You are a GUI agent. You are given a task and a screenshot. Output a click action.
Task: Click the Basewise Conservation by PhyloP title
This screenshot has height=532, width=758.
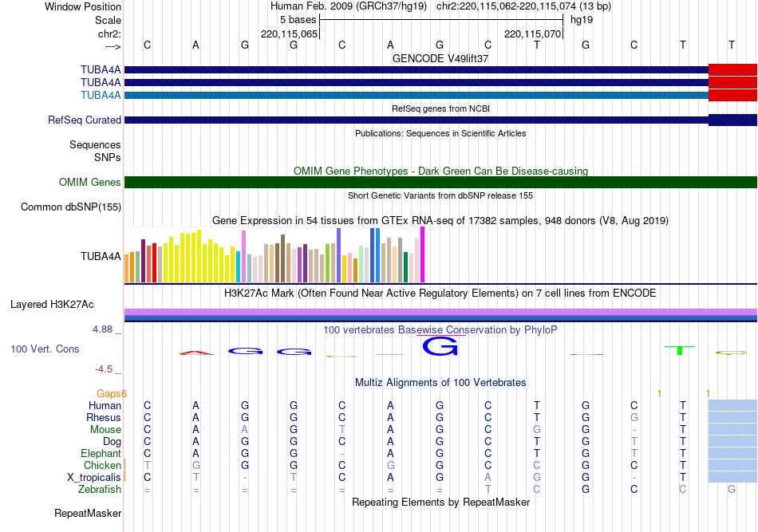(x=440, y=330)
